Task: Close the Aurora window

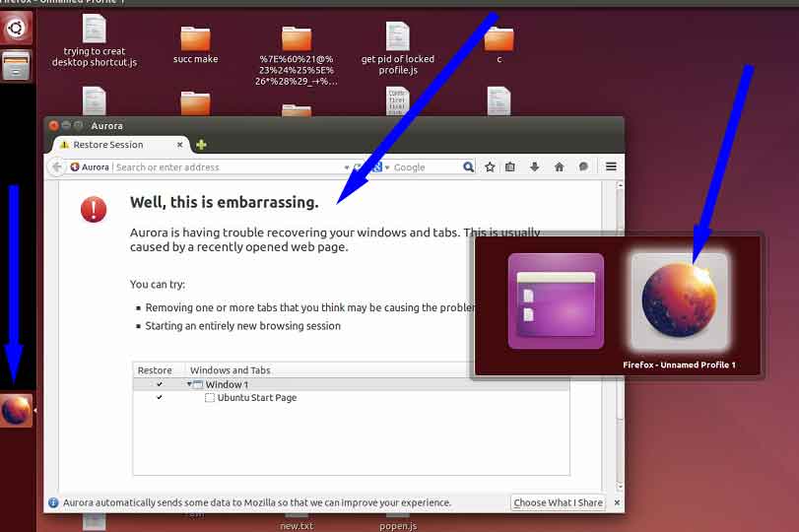Action: 53,125
